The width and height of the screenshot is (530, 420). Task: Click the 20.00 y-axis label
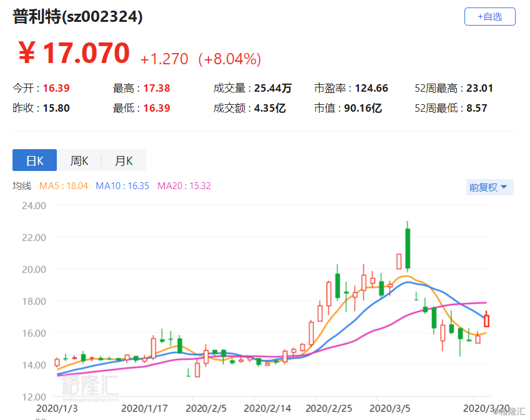(34, 270)
